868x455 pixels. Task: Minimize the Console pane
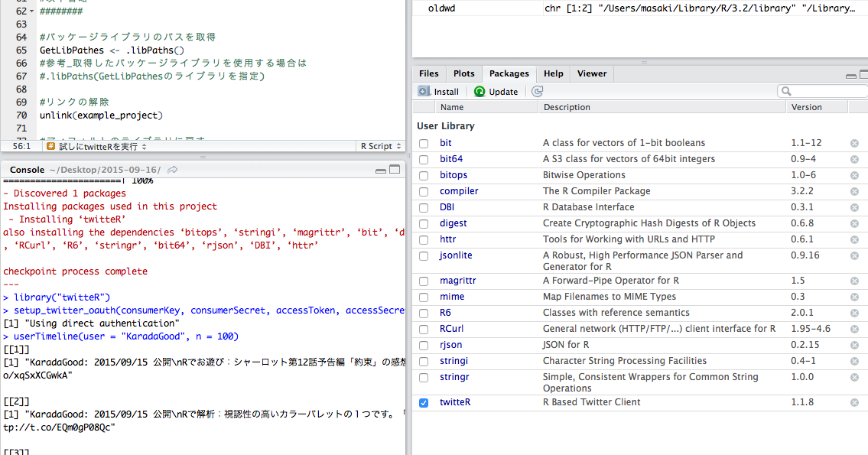coord(380,171)
